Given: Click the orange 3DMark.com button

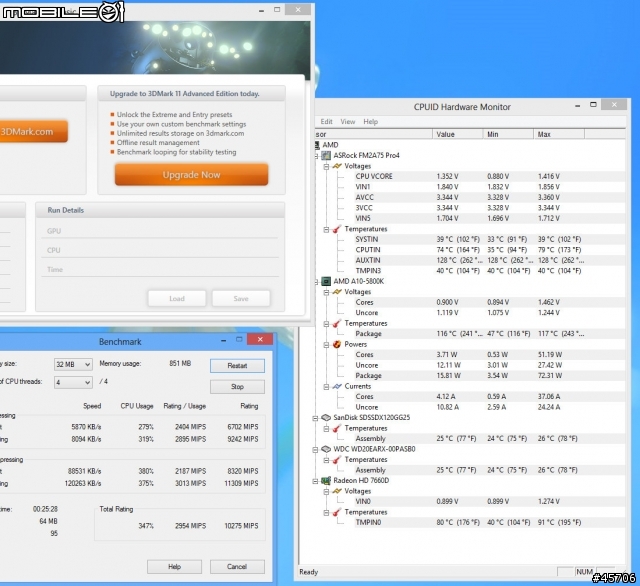Looking at the screenshot, I should 33,131.
